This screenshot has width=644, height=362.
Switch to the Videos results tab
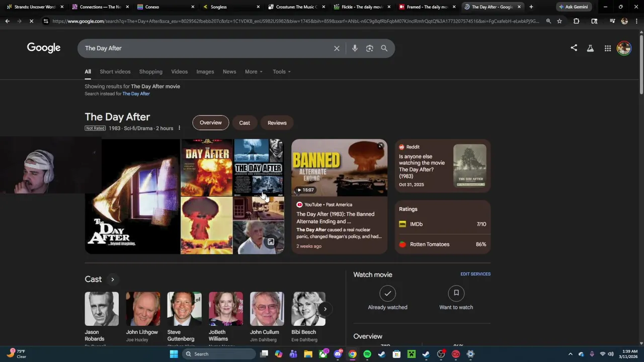click(179, 71)
